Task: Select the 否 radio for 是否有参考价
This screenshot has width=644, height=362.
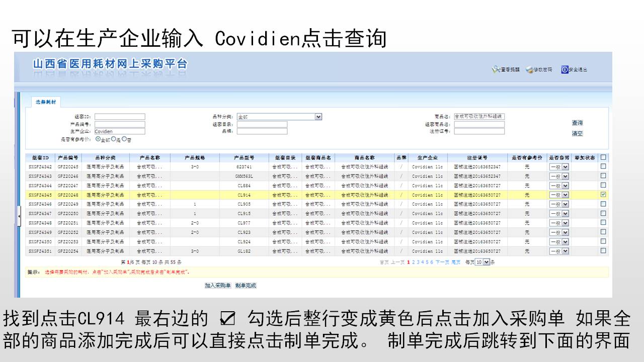Action: 124,139
